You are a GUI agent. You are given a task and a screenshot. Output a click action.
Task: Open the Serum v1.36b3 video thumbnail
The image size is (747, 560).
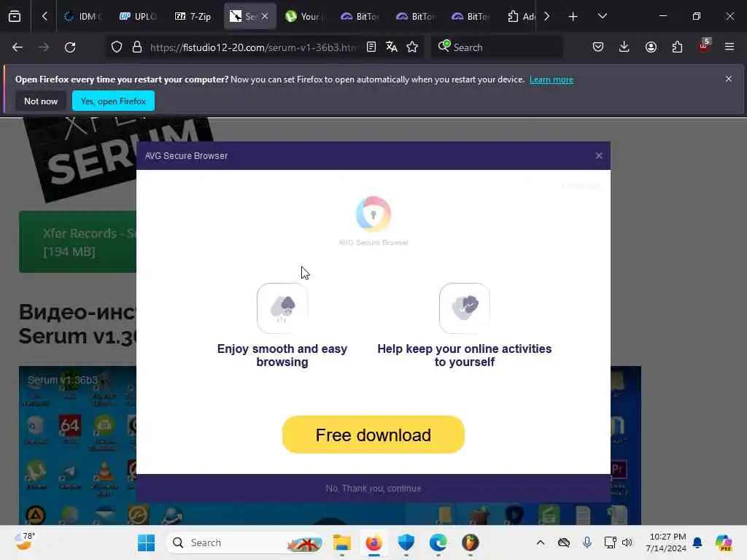click(x=330, y=446)
